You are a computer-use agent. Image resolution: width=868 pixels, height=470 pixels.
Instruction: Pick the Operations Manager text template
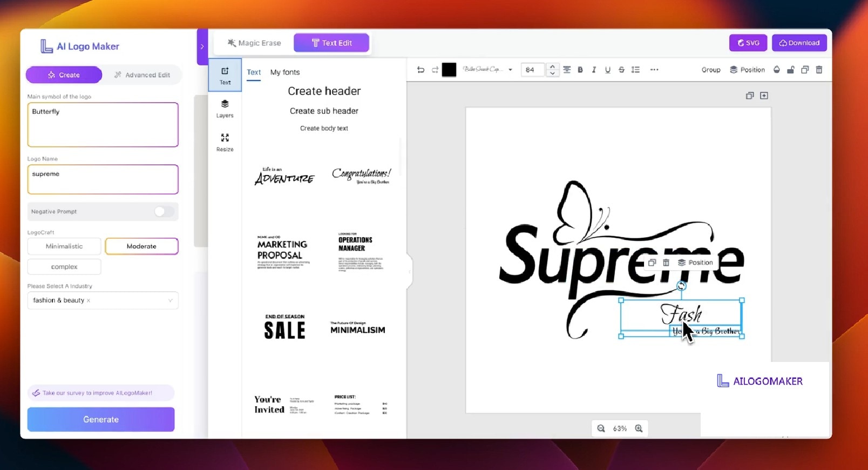coord(361,251)
